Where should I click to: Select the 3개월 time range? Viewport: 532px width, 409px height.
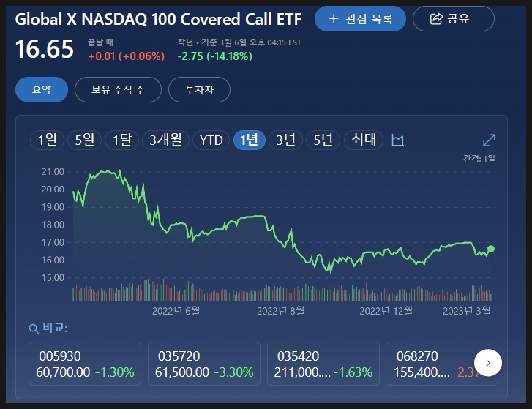tap(165, 140)
